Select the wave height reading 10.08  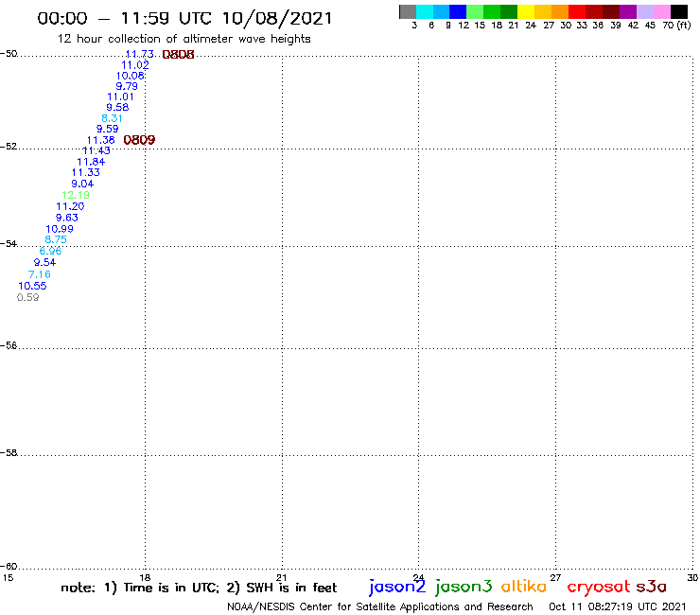(x=131, y=76)
